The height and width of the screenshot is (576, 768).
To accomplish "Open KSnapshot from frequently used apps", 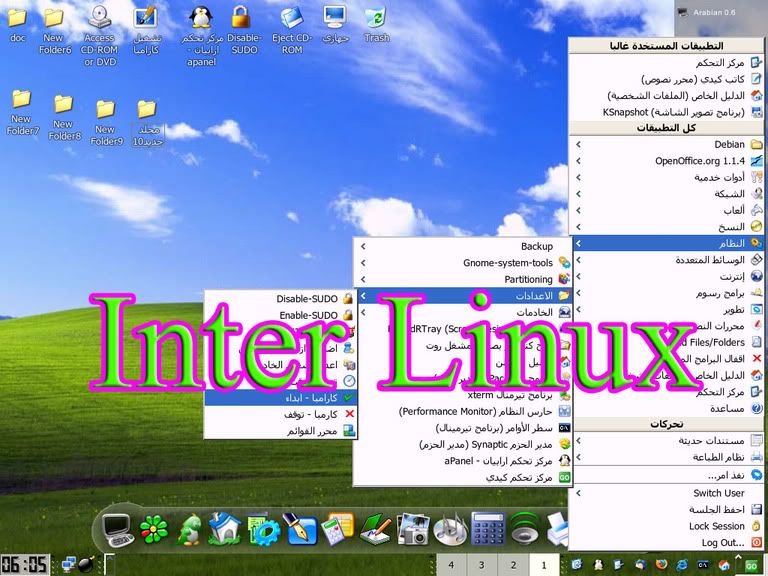I will 668,112.
